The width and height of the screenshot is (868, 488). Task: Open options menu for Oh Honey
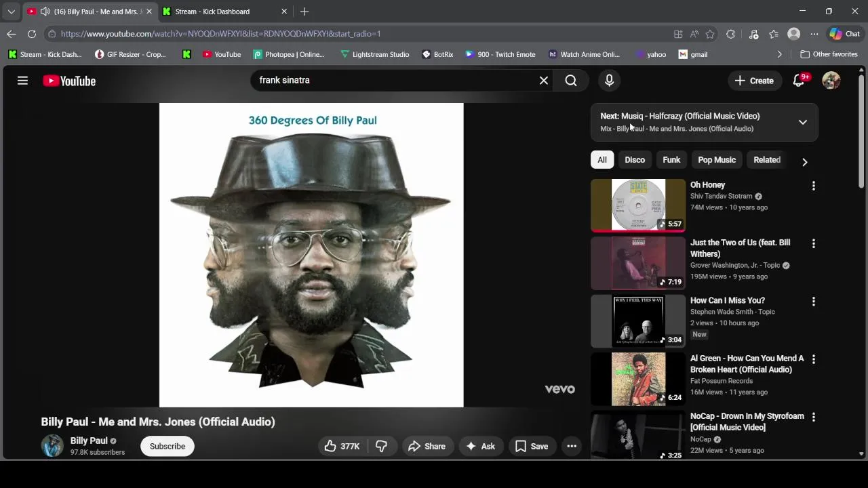[814, 186]
